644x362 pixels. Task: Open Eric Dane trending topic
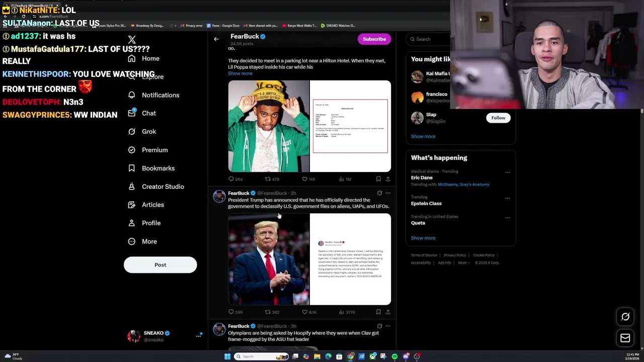click(422, 178)
